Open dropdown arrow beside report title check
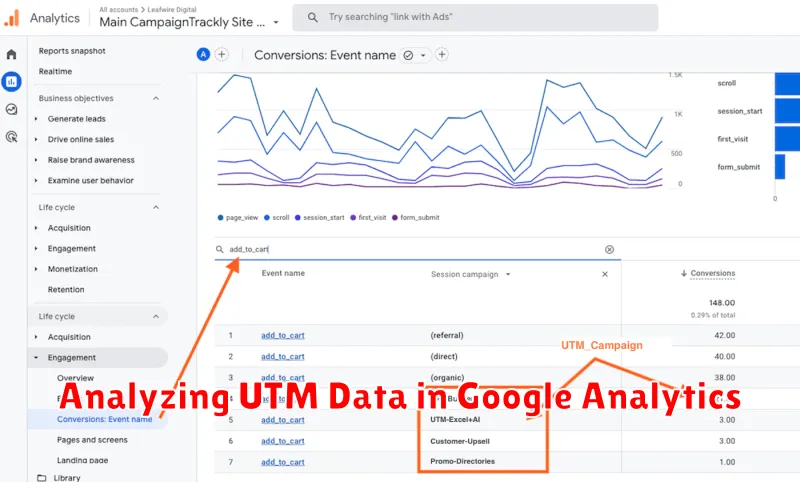This screenshot has height=482, width=800. click(423, 55)
